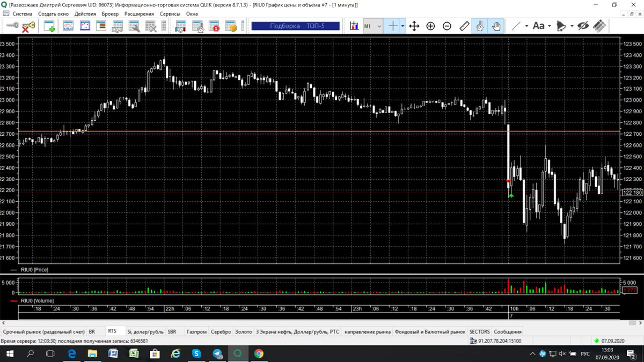644x362 pixels.
Task: Switch to the Газпром tab
Action: click(x=196, y=332)
